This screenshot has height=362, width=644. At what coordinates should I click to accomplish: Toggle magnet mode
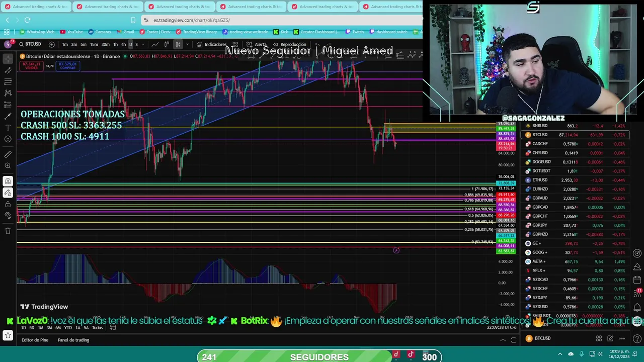tap(8, 181)
